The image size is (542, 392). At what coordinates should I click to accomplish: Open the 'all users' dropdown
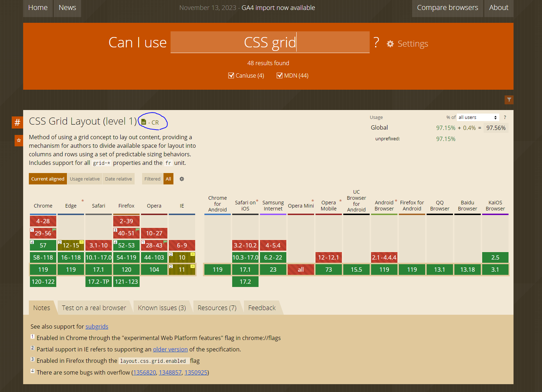[x=478, y=117]
